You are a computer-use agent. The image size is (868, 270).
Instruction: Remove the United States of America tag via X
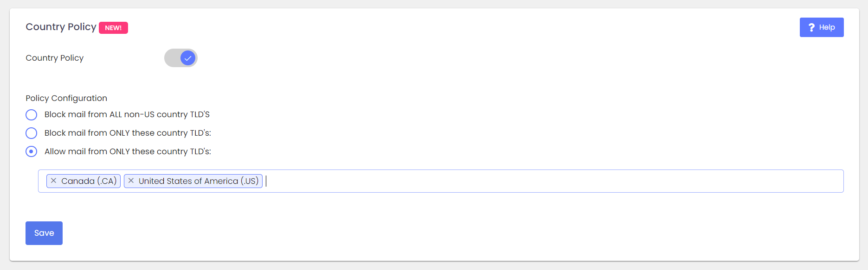(x=131, y=181)
